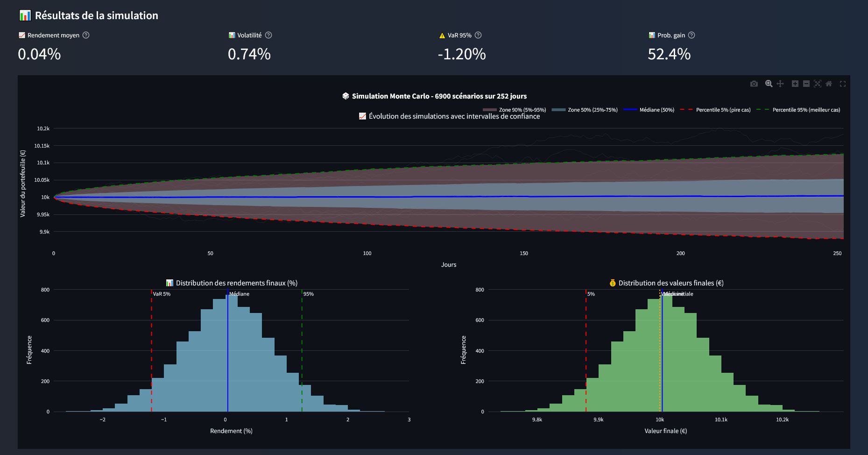Select the zoom magnifier tool in chart toolbar
Viewport: 868px width, 455px height.
[769, 84]
